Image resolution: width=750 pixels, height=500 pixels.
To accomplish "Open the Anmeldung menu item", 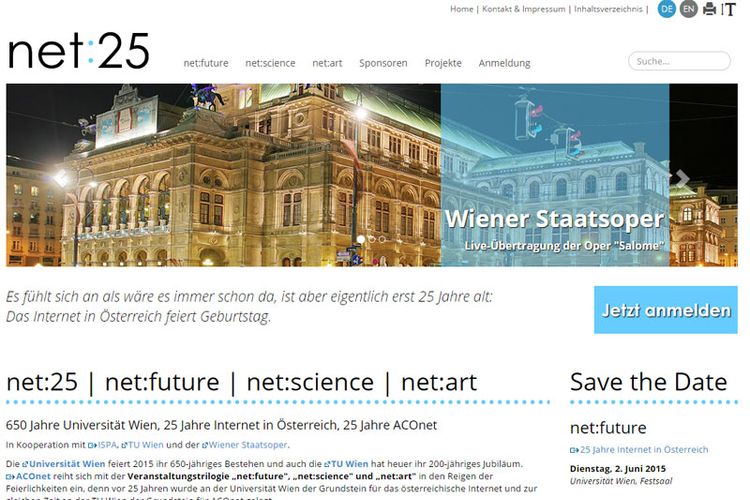I will (x=504, y=63).
